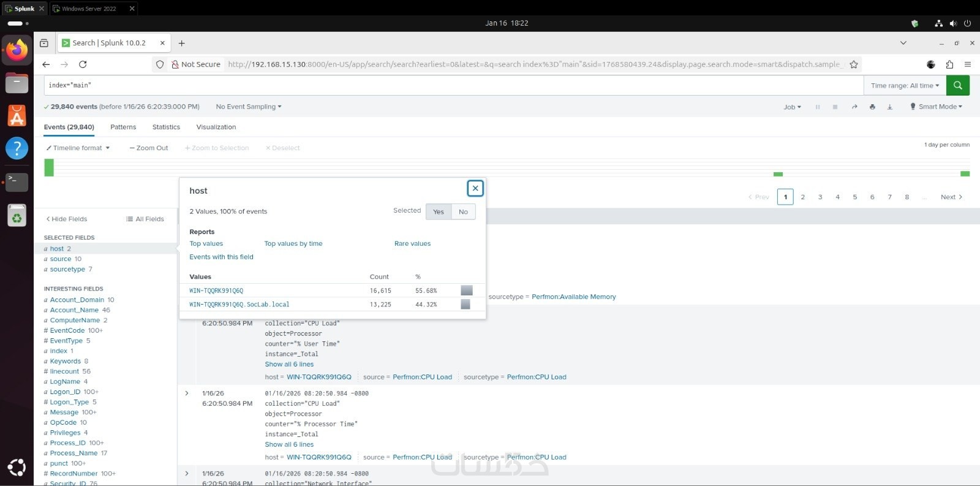
Task: Click the green timeline bar left of the rightmost bar
Action: pos(778,175)
